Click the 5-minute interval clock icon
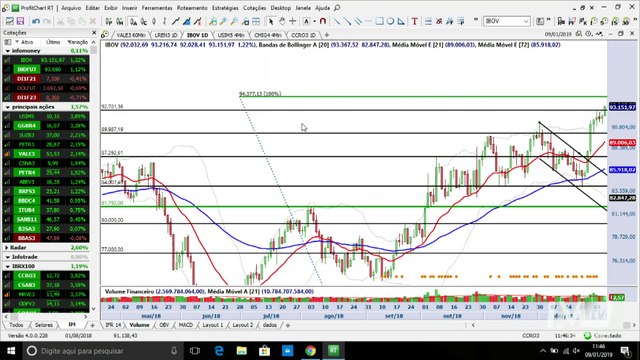The height and width of the screenshot is (360, 640). pyautogui.click(x=604, y=21)
